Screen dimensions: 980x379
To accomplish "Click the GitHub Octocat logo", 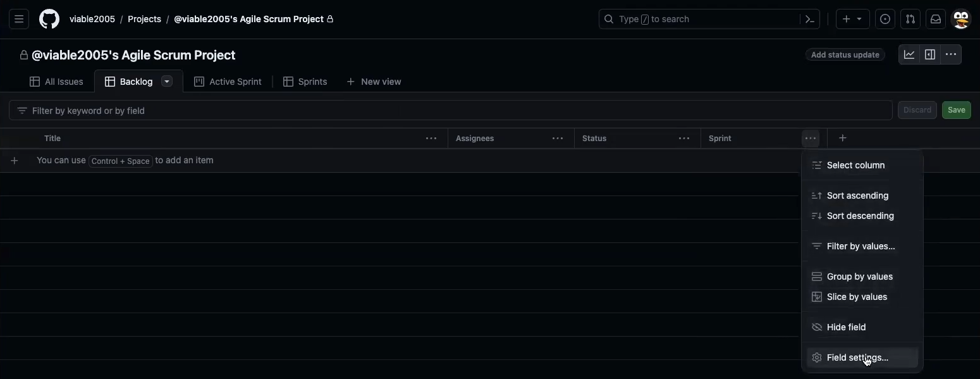I will 49,19.
